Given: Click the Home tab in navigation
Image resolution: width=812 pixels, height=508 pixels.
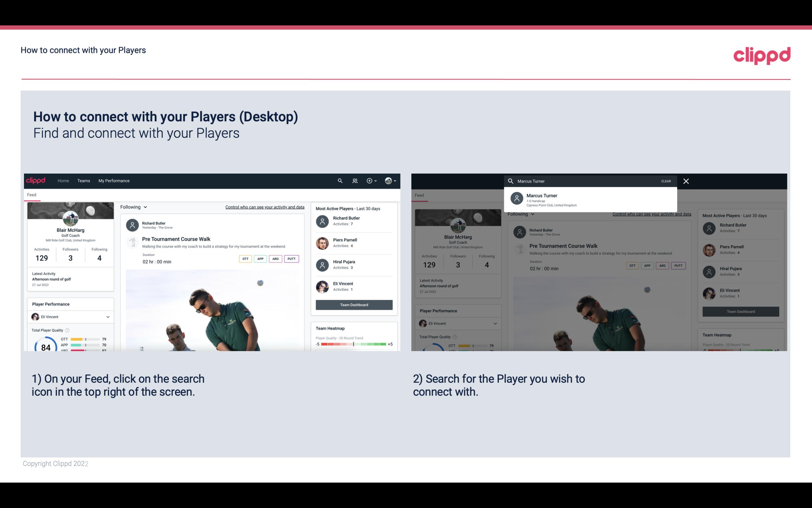Looking at the screenshot, I should (63, 180).
